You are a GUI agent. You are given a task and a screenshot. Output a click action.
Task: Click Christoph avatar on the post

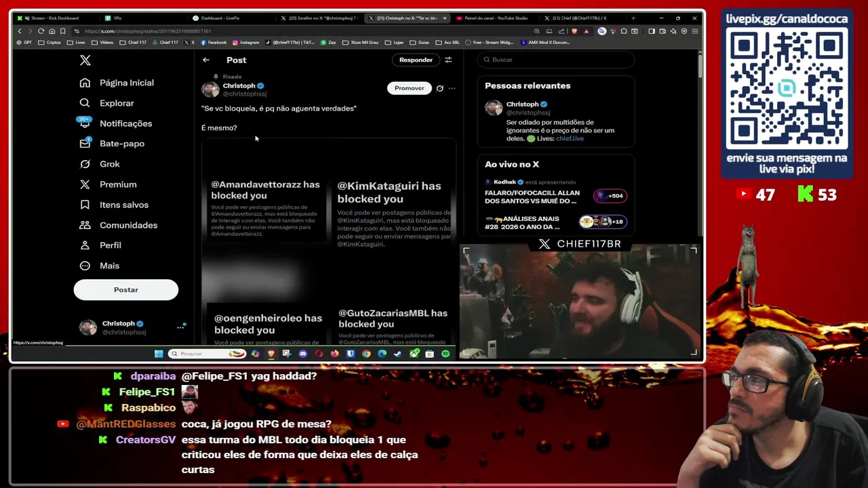(x=210, y=89)
